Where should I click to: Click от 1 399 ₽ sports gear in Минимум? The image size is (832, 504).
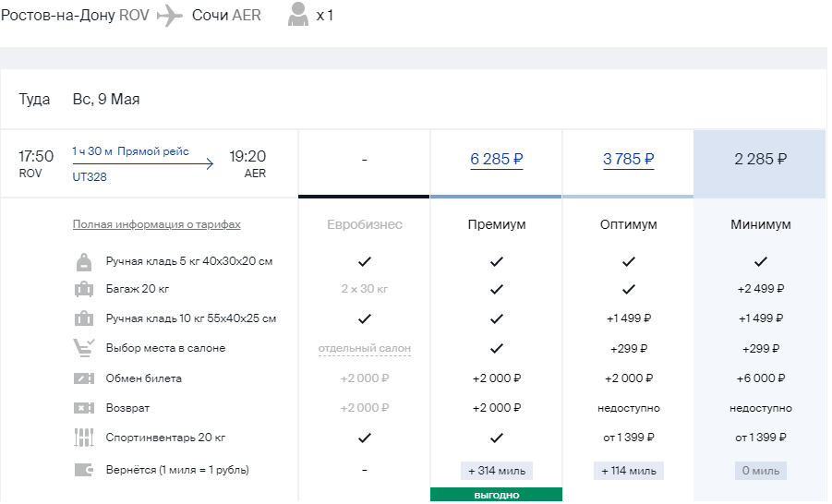[x=760, y=438]
